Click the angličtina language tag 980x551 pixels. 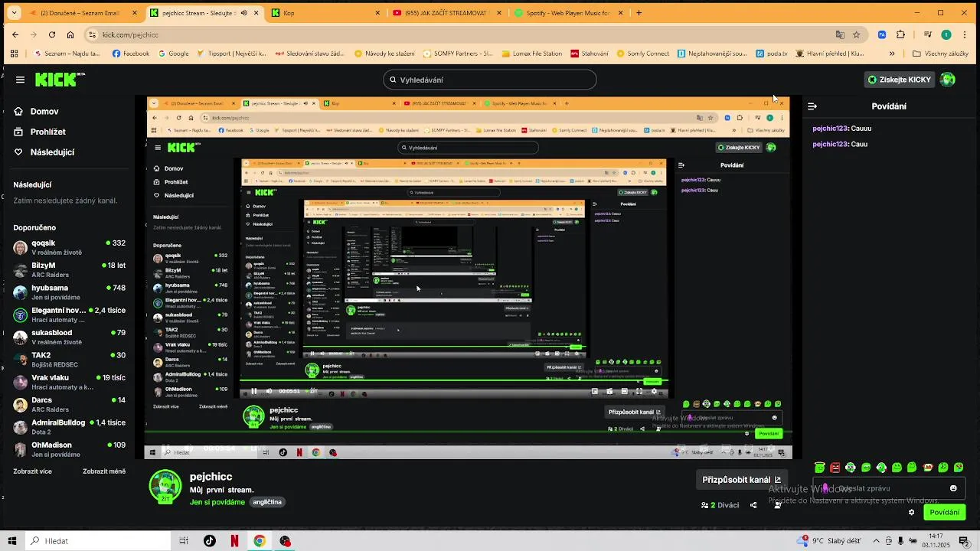267,503
